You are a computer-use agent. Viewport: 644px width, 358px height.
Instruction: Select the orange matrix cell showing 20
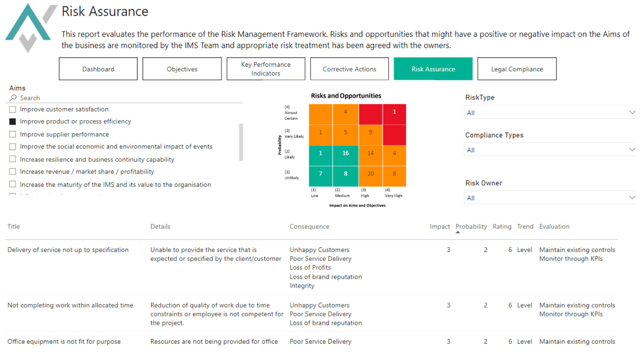(370, 174)
